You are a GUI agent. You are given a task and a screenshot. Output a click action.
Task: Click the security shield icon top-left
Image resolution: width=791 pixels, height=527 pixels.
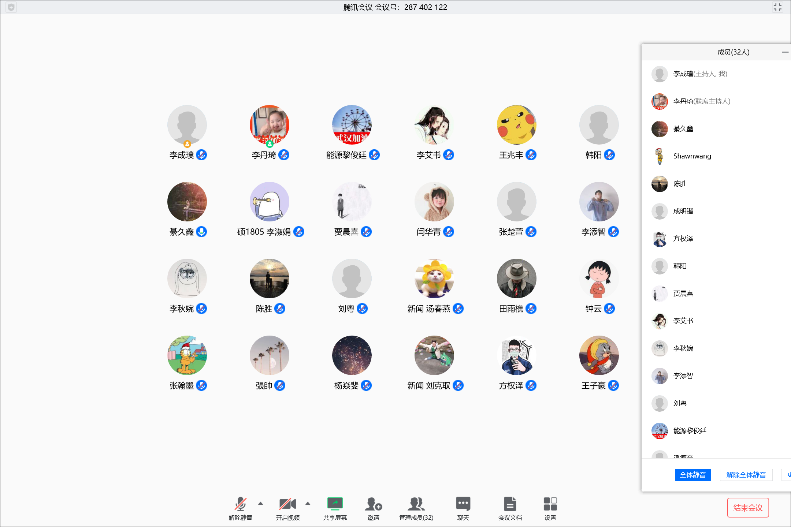(10, 7)
